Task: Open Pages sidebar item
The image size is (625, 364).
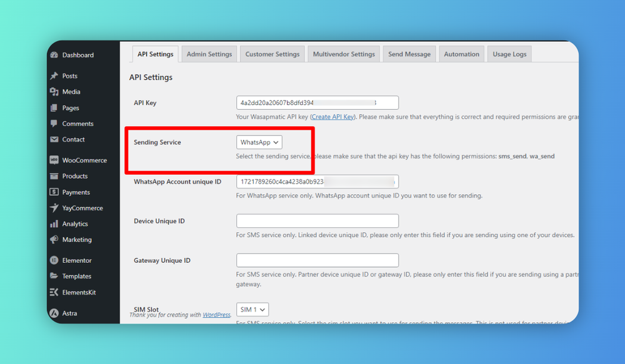Action: pyautogui.click(x=71, y=108)
